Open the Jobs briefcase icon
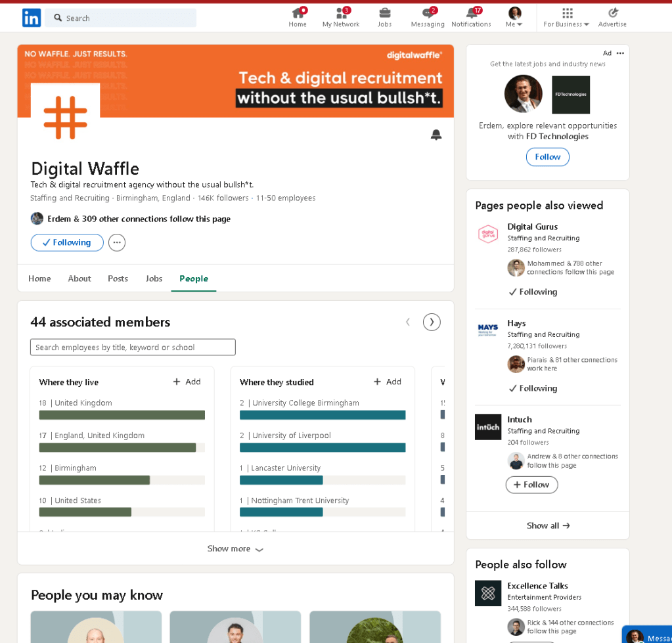Screen dimensions: 672x643 (x=384, y=18)
